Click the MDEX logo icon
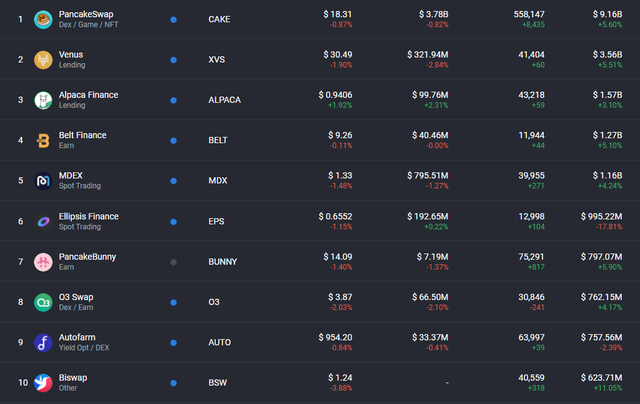The image size is (640, 404). point(43,181)
